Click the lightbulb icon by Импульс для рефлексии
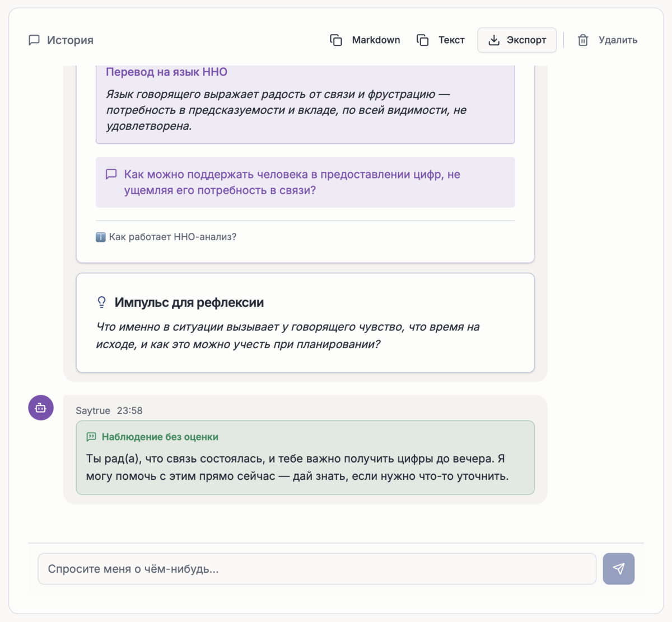672x622 pixels. click(x=101, y=303)
